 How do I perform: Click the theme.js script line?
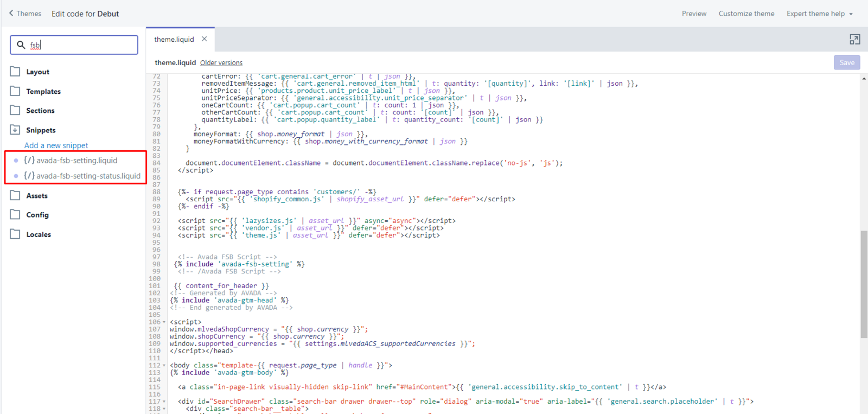(309, 235)
